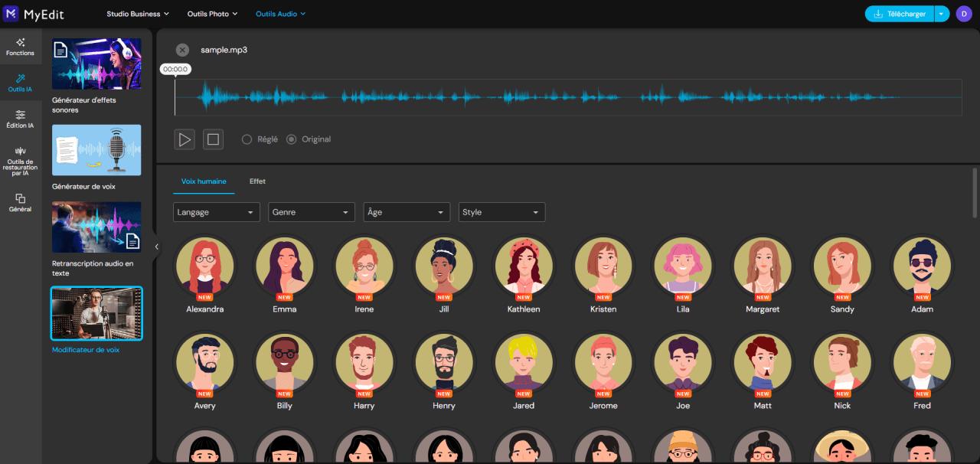Click the sample.mp3 file name

(x=224, y=50)
